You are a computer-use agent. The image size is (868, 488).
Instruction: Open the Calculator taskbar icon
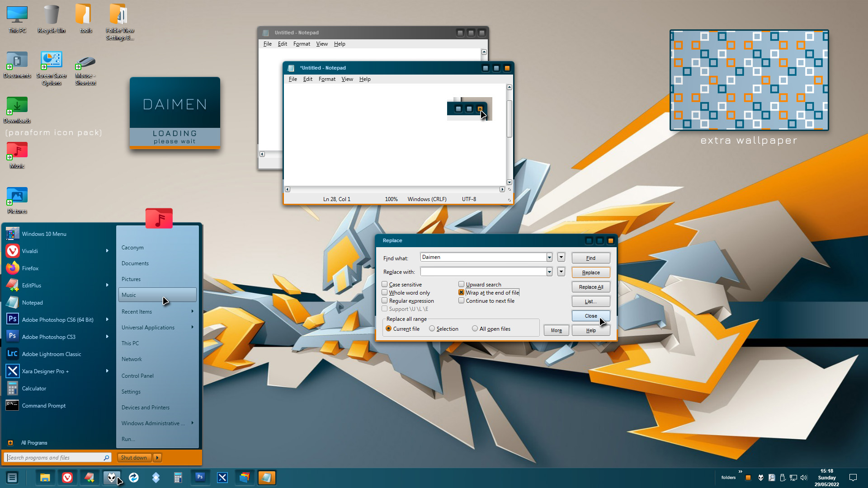[x=178, y=478]
